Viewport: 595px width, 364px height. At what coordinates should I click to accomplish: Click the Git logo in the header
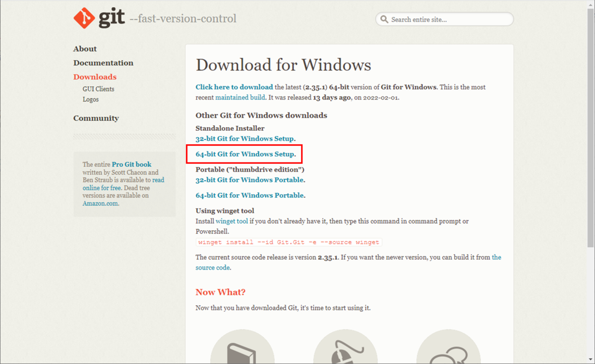(x=99, y=18)
